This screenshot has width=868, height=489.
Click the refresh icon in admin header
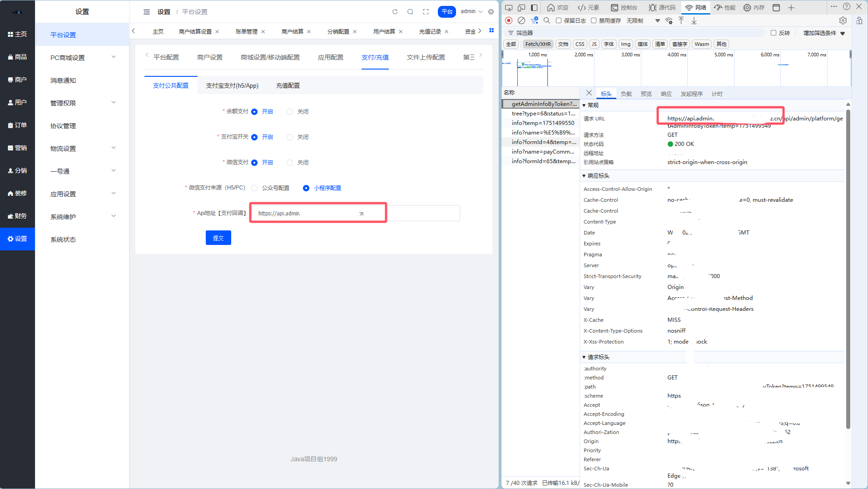395,12
